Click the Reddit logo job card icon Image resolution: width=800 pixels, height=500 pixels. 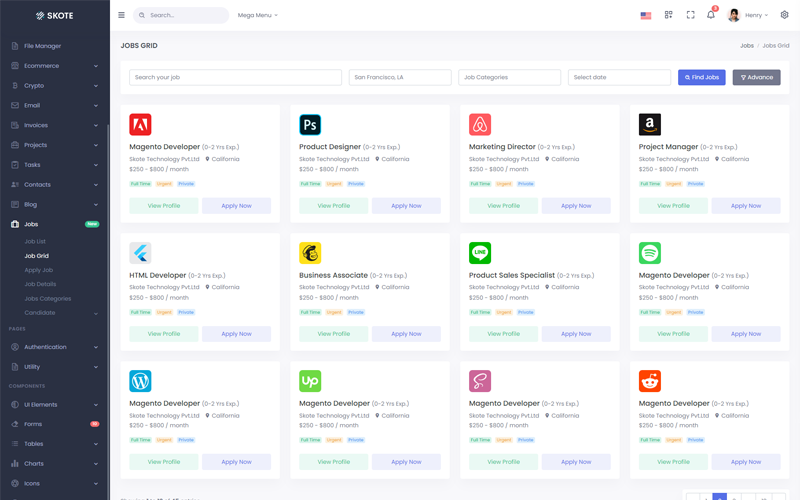649,381
